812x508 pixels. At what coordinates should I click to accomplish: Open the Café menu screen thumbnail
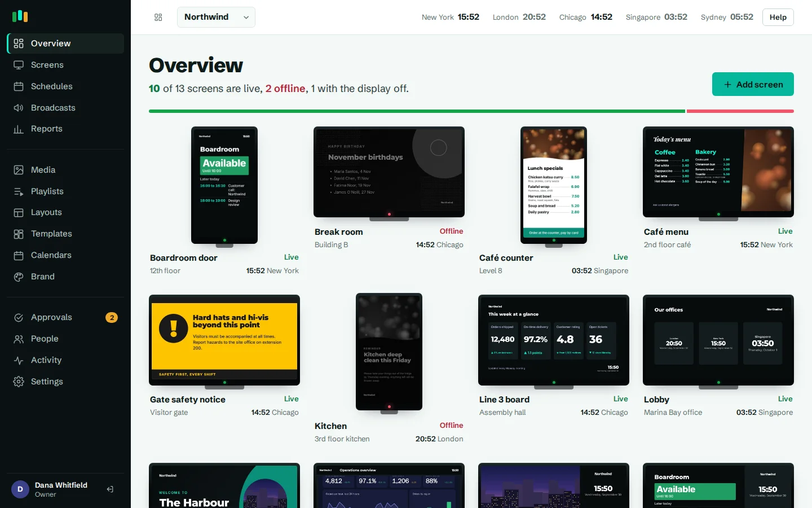pos(718,172)
